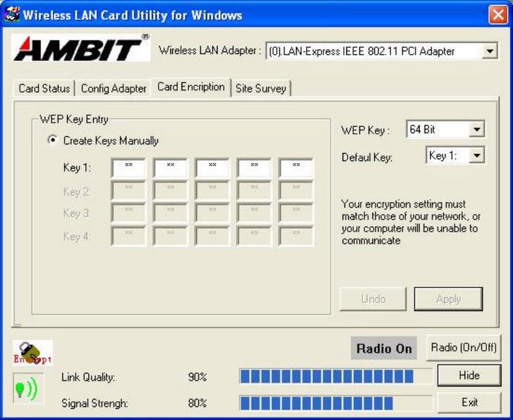Click the Ambit logo image

tap(81, 48)
